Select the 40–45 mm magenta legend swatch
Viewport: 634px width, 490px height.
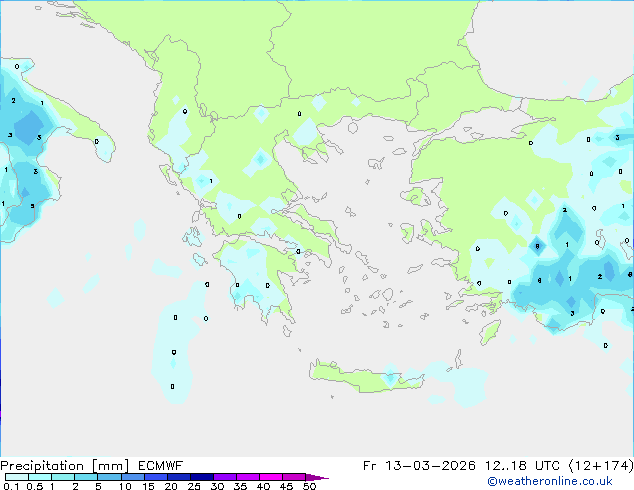(271, 477)
